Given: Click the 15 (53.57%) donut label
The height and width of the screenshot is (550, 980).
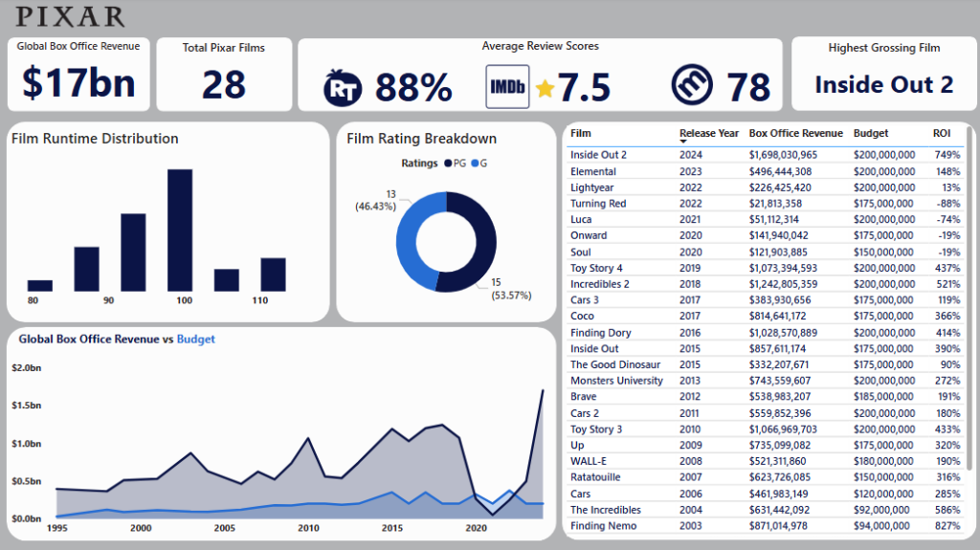Looking at the screenshot, I should 511,290.
